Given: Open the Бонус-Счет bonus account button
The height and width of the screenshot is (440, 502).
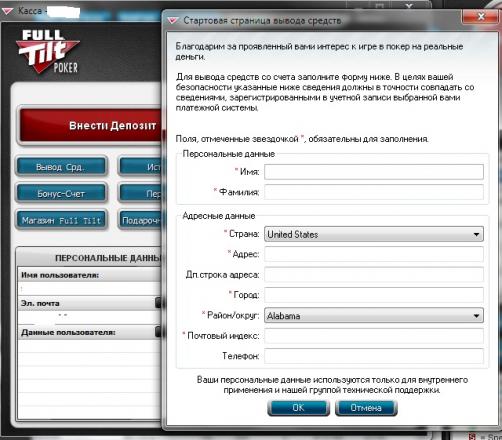Looking at the screenshot, I should 61,193.
